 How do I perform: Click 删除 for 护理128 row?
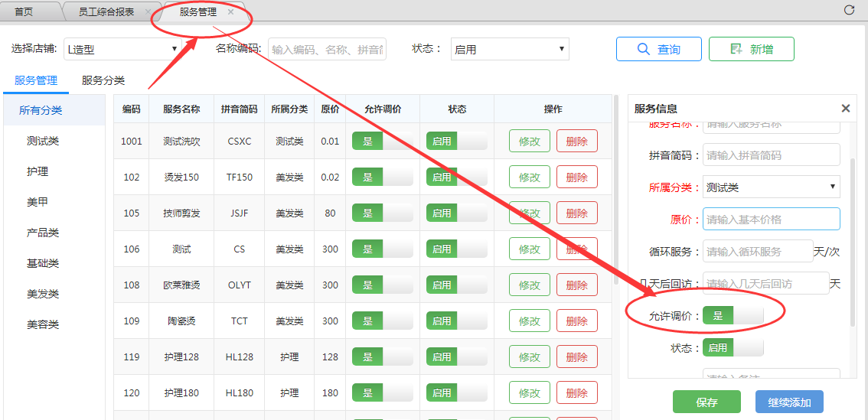pos(577,357)
